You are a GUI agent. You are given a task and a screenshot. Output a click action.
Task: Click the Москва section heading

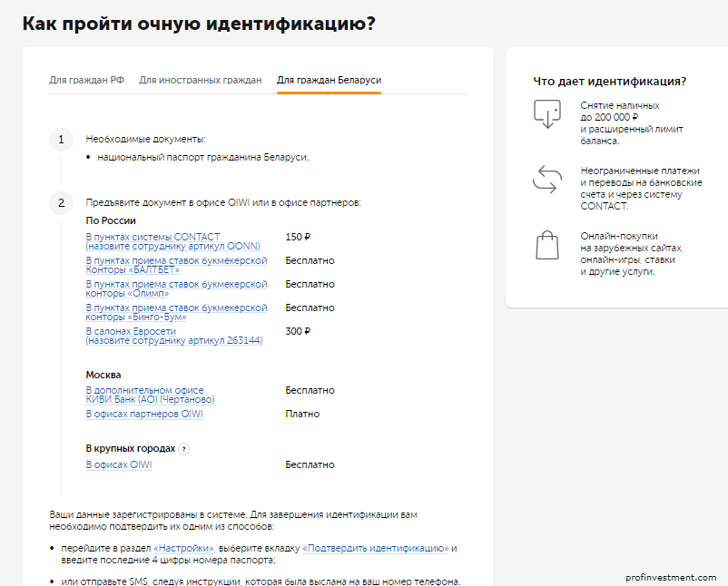(x=103, y=375)
